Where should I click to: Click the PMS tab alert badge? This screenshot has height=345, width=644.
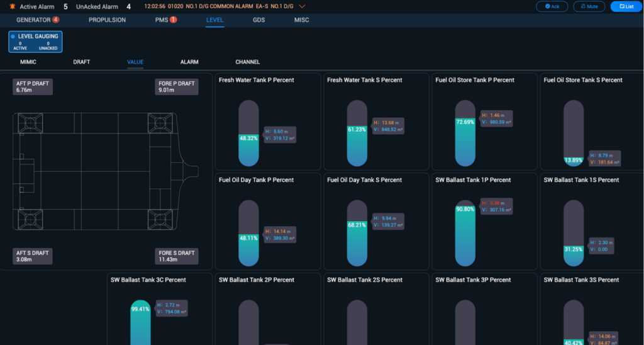coord(174,20)
